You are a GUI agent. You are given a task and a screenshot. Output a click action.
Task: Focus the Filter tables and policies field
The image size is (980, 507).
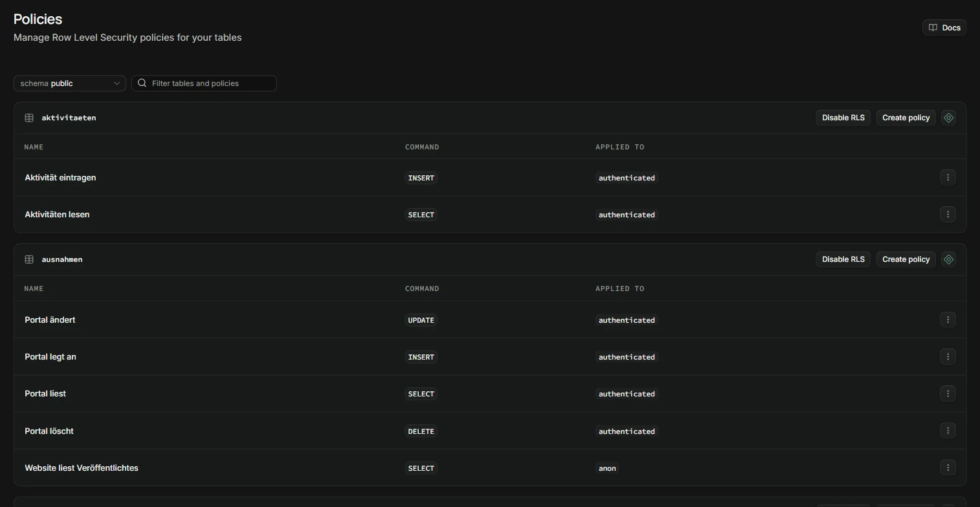pos(204,83)
